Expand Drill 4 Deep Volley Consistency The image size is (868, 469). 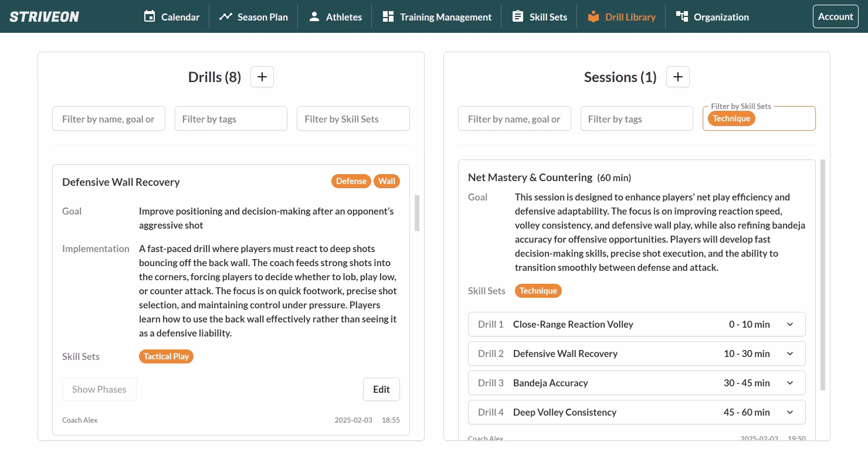click(x=637, y=412)
